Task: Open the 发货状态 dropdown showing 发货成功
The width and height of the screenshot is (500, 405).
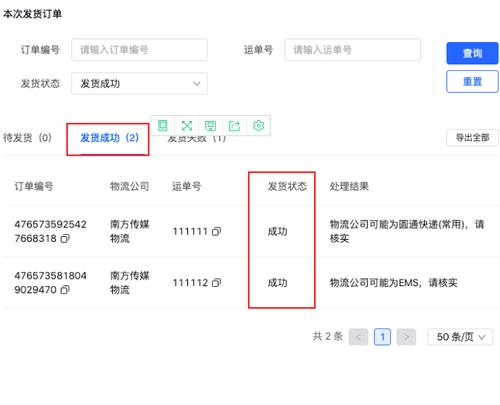Action: [x=139, y=83]
